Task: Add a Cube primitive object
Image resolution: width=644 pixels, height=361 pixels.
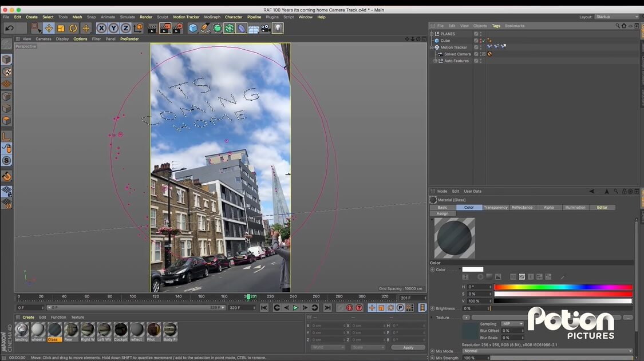Action: (x=193, y=28)
